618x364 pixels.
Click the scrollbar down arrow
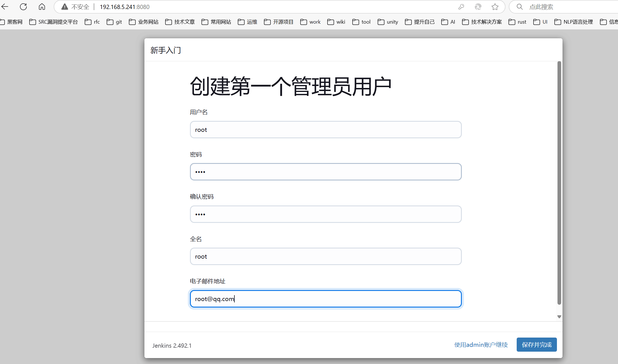(559, 316)
